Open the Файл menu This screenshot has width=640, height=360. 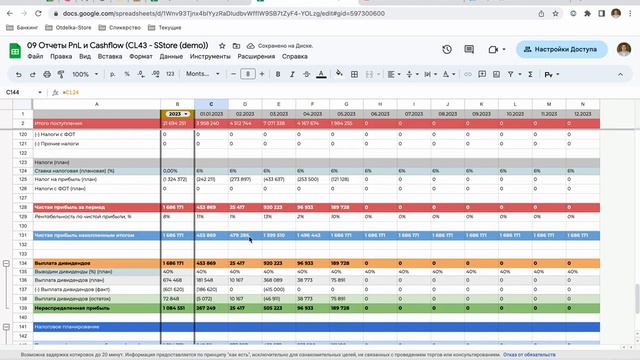[35, 56]
